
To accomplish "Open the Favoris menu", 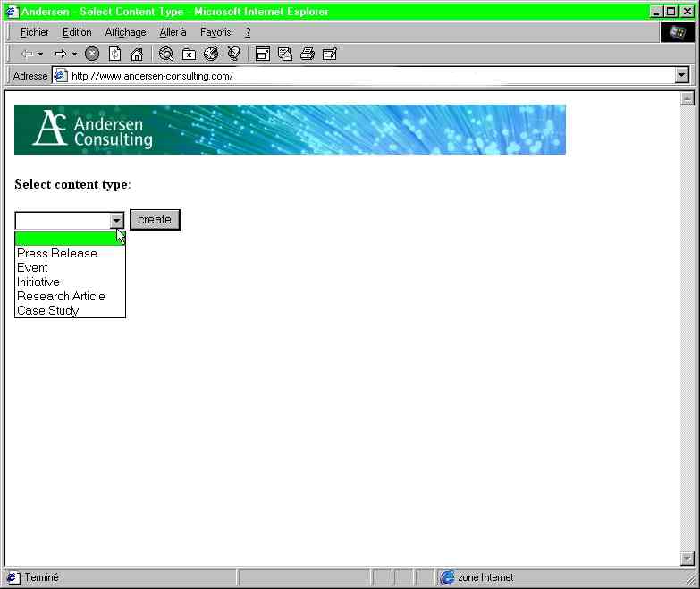I will click(215, 32).
